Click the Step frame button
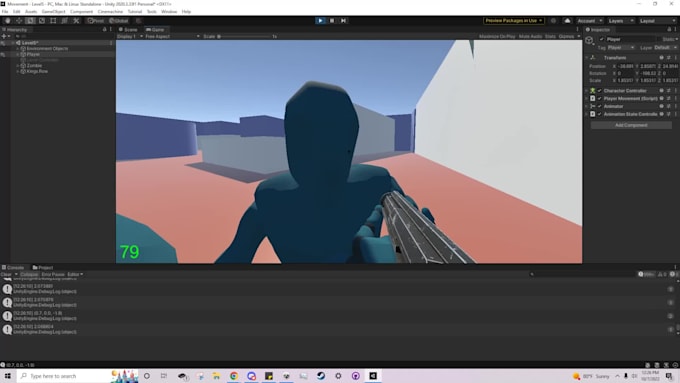Viewport: 680px width, 383px height. click(343, 20)
